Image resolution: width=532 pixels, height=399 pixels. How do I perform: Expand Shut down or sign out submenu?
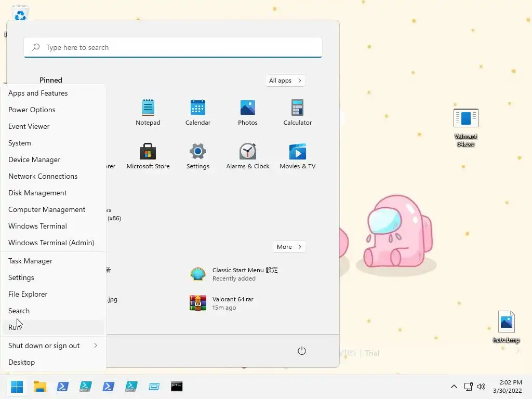[54, 345]
